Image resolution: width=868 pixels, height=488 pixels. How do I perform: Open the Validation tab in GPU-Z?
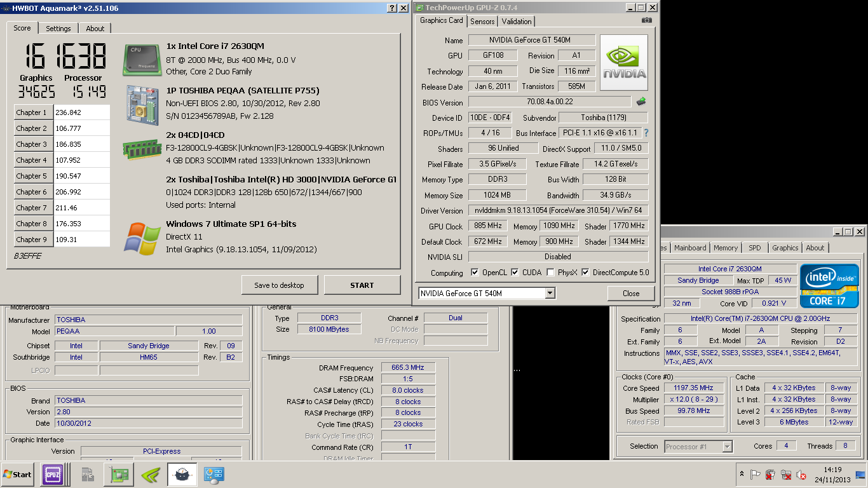click(x=517, y=22)
